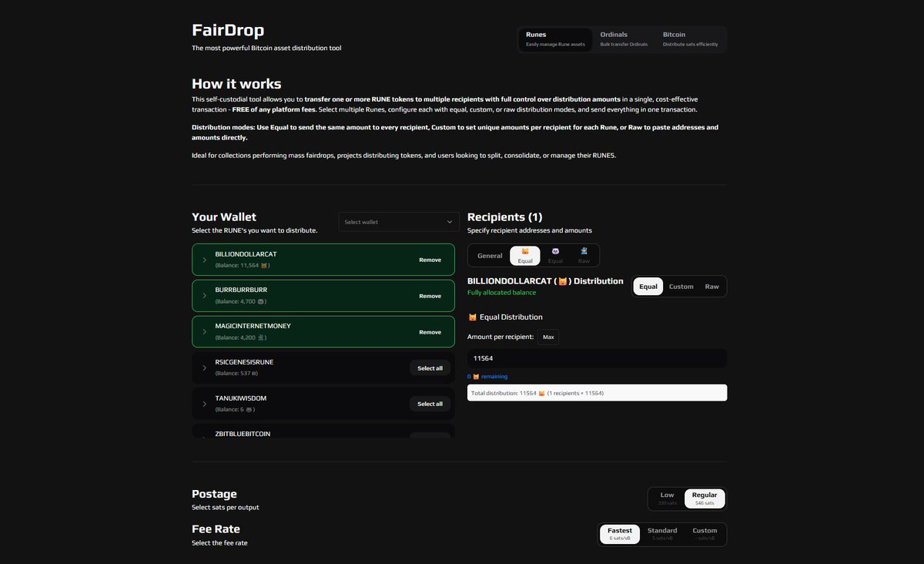Switch to the Bitcoin asset tab
This screenshot has width=924, height=564.
[691, 39]
